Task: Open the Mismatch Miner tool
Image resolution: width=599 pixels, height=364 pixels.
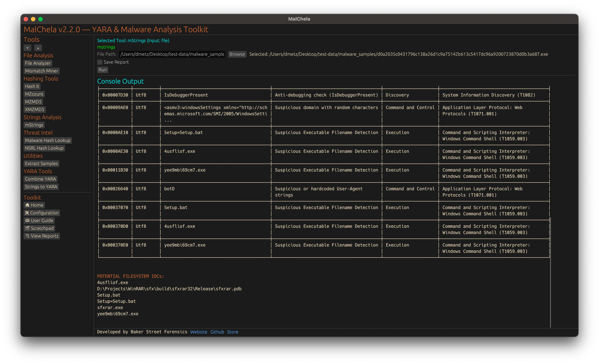Action: (42, 71)
